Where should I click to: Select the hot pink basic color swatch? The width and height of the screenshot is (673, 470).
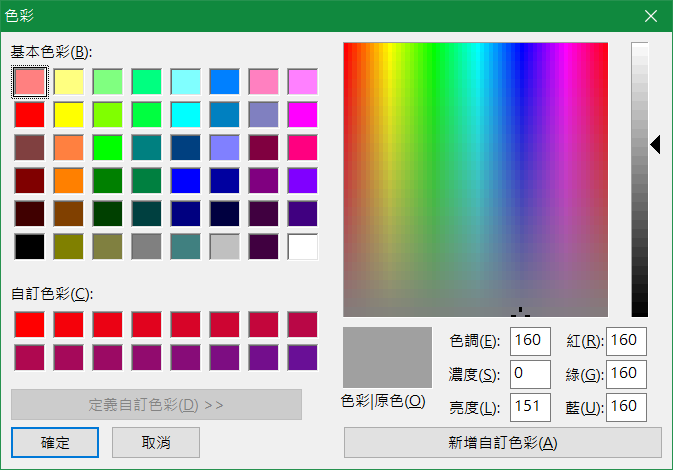click(303, 148)
